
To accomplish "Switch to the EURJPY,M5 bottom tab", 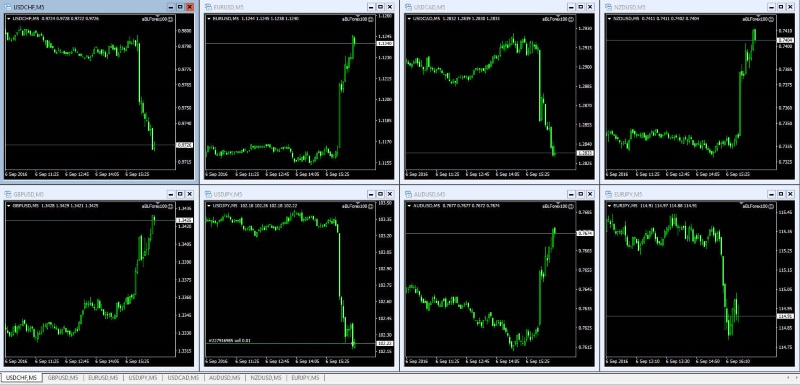I will [305, 378].
